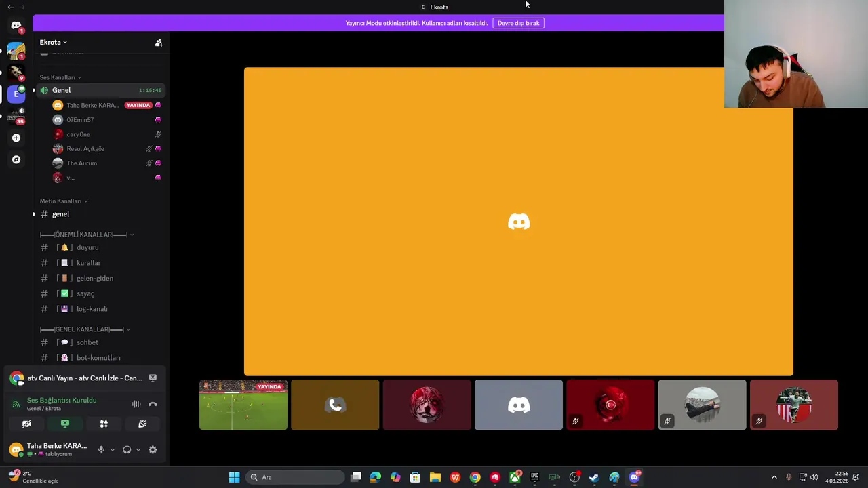Disconnect from voice with the hang-up icon

[x=153, y=404]
